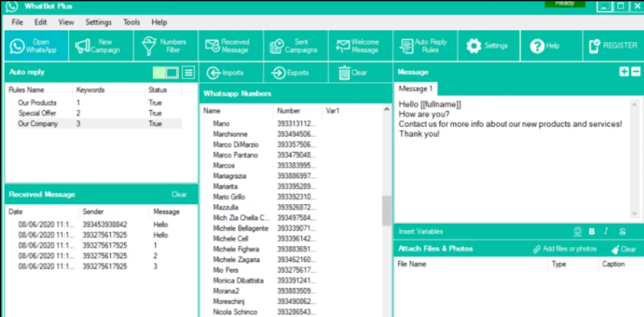Screen dimensions: 644x317
Task: Open the Help menu in menu bar
Action: click(x=159, y=22)
